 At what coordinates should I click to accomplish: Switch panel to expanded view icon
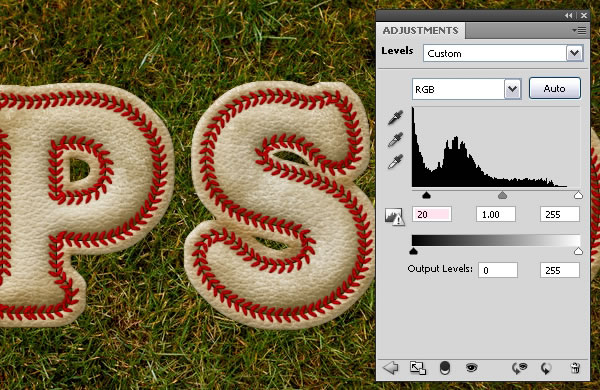pyautogui.click(x=417, y=368)
